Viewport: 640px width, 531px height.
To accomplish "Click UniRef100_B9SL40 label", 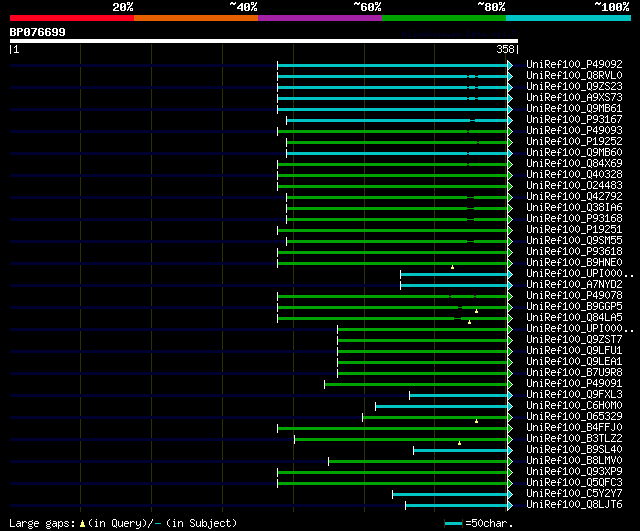I will [574, 450].
